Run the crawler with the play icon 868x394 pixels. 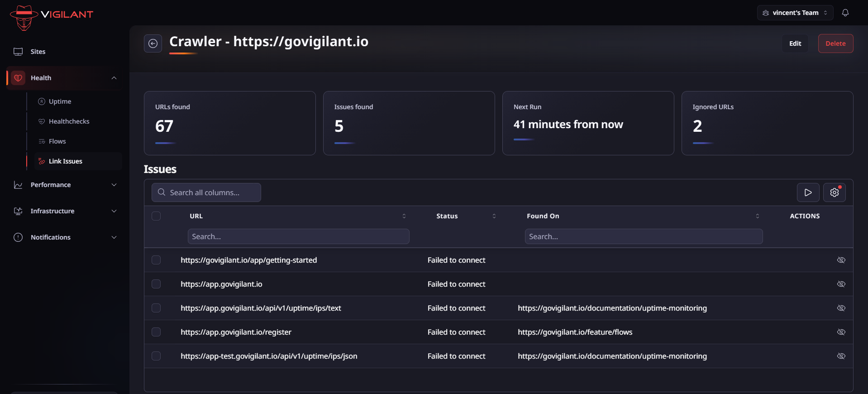(x=808, y=192)
